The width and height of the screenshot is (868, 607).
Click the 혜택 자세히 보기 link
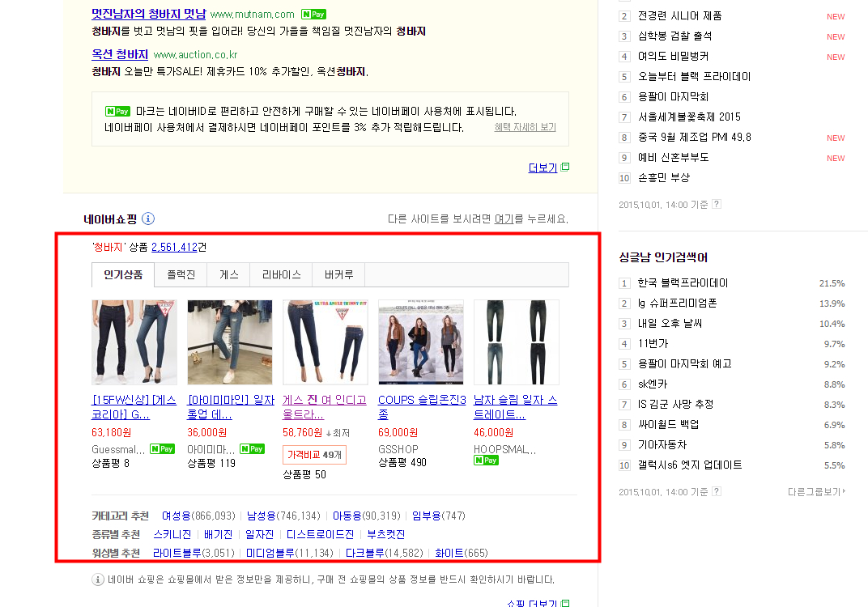[525, 127]
